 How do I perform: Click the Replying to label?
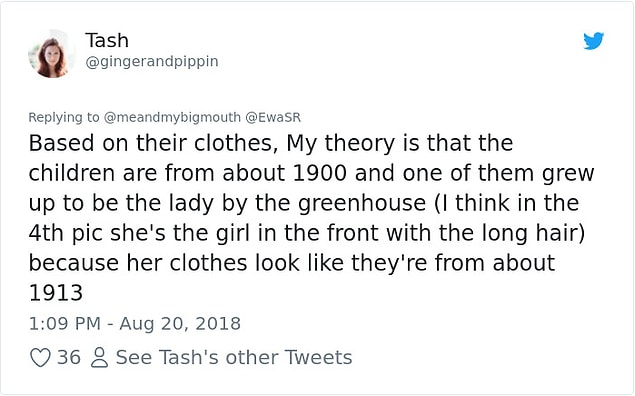(x=64, y=117)
